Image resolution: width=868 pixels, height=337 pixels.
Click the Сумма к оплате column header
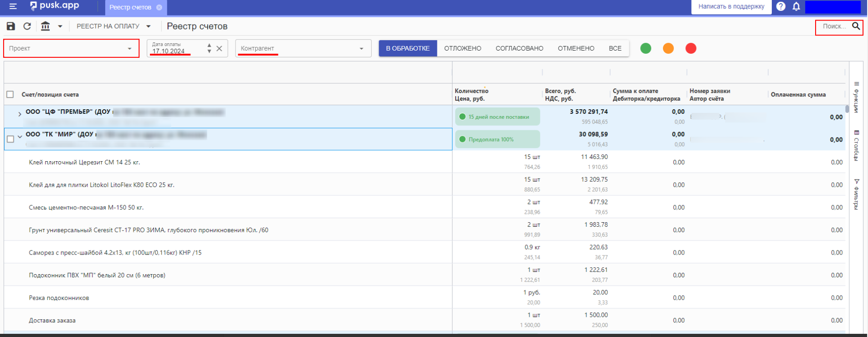(646, 95)
